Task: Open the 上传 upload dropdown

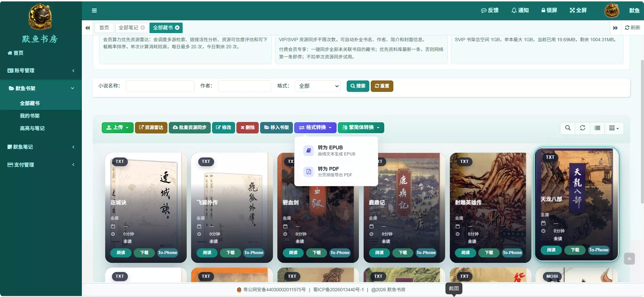Action: coord(118,128)
